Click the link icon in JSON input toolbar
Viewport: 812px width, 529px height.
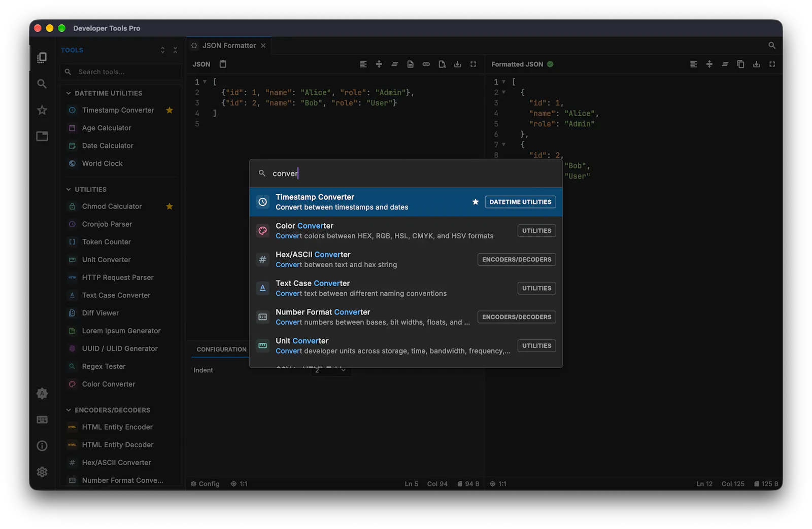tap(426, 64)
